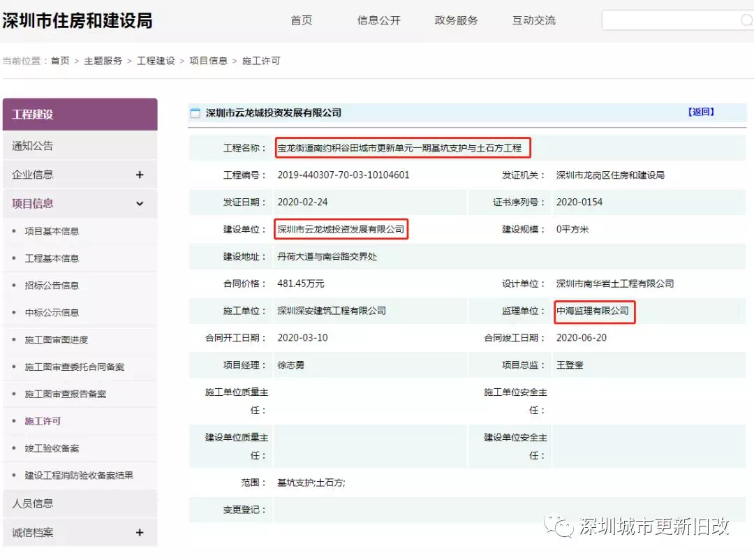Click the 【返回】 link
The height and width of the screenshot is (560, 754).
701,112
